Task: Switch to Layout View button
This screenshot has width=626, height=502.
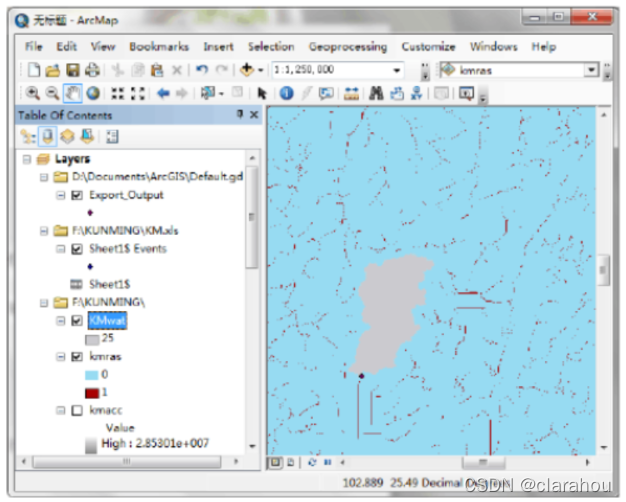Action: click(x=291, y=462)
